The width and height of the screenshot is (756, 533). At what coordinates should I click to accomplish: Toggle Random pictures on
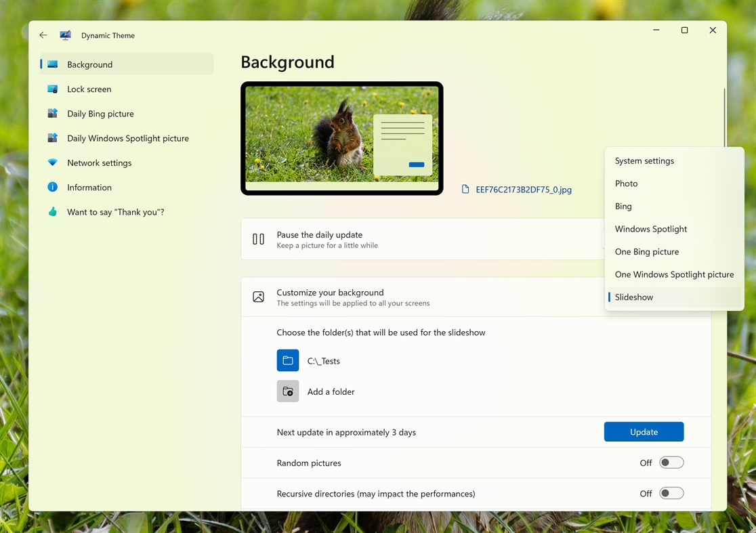point(671,462)
